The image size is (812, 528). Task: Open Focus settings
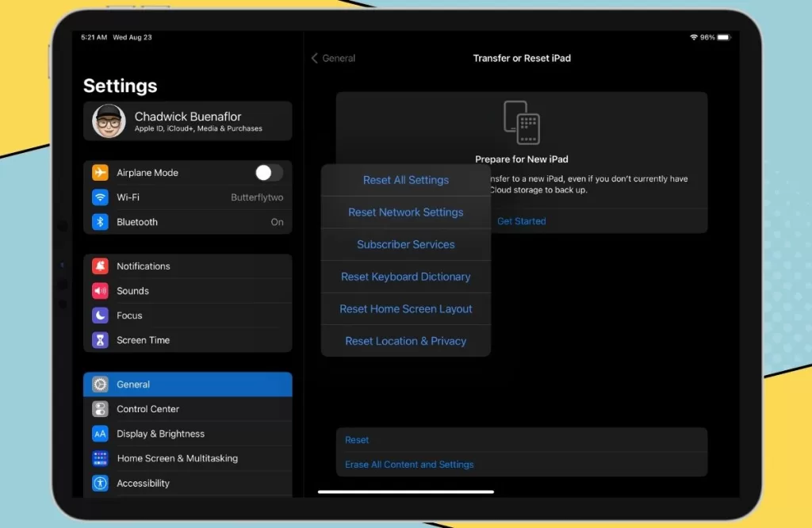pos(187,316)
